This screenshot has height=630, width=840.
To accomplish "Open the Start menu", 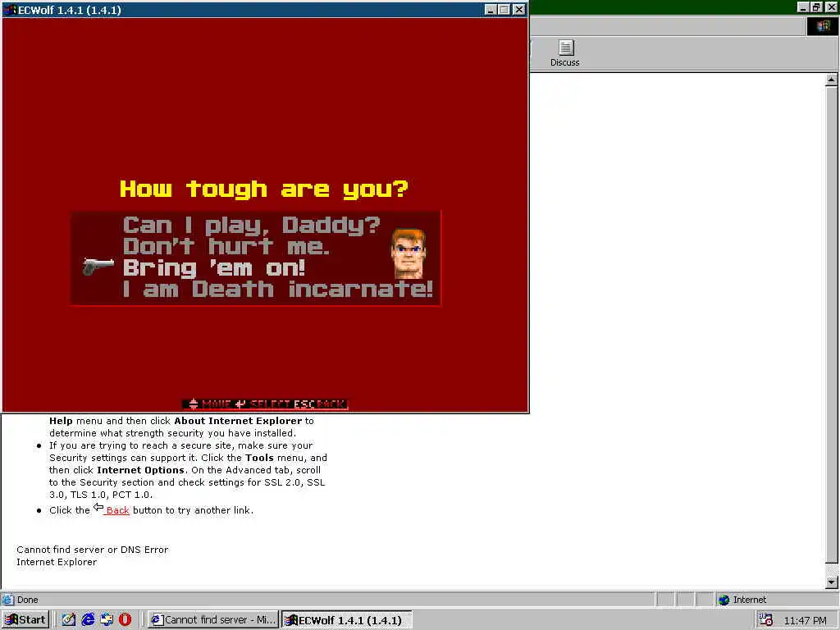I will (25, 620).
